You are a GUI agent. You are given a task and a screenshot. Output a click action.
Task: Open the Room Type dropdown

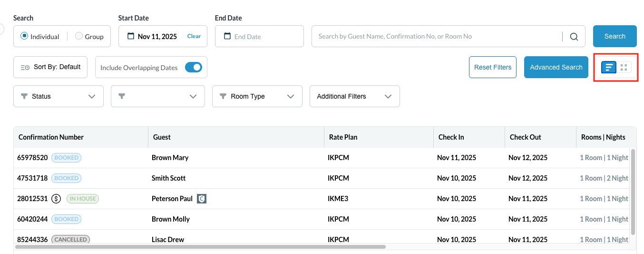point(257,96)
